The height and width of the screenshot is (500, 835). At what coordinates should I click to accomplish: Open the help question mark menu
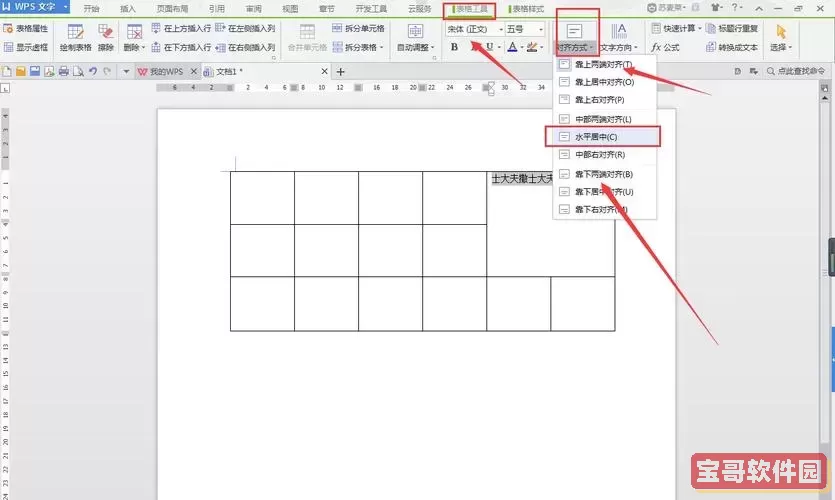coord(735,8)
